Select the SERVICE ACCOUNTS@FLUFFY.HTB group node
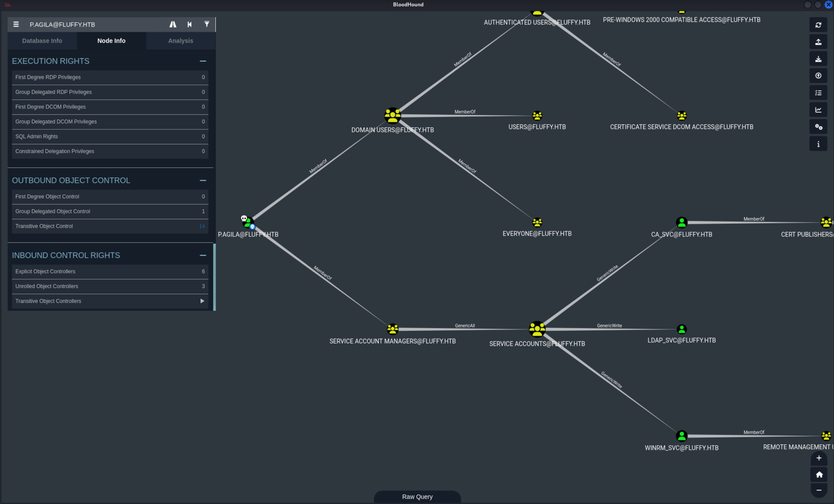This screenshot has width=834, height=504. tap(537, 329)
